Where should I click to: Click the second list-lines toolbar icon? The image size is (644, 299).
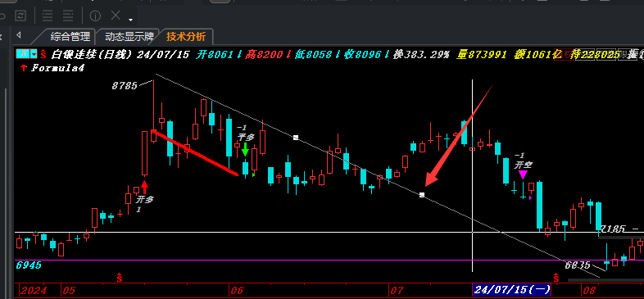tap(68, 16)
